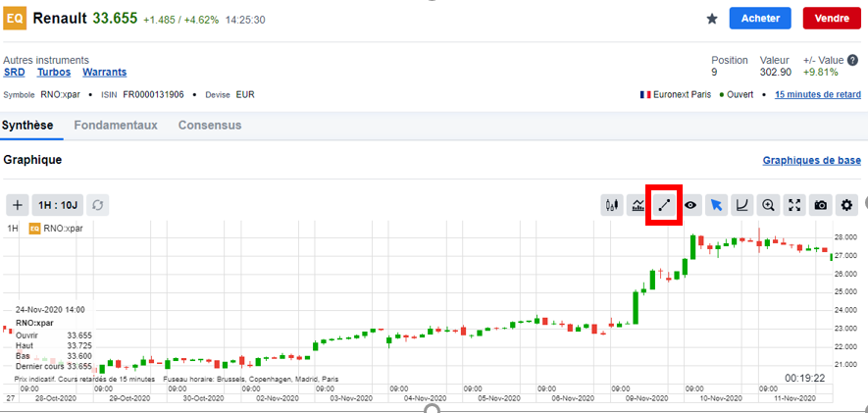
Task: Take chart snapshot with camera icon
Action: pos(820,205)
